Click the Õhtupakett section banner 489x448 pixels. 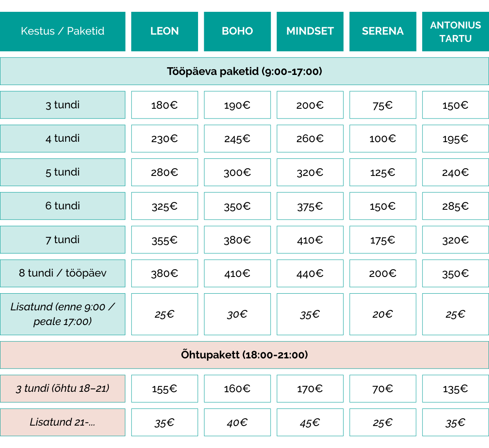[244, 355]
